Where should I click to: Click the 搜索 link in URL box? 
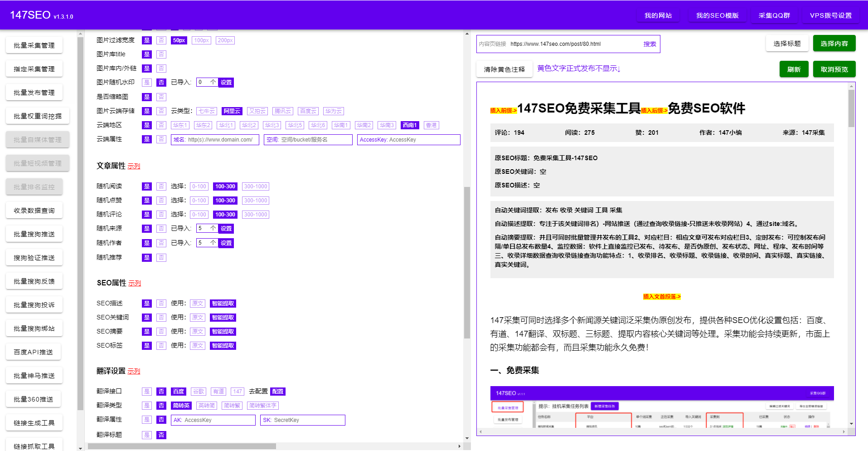coord(650,44)
